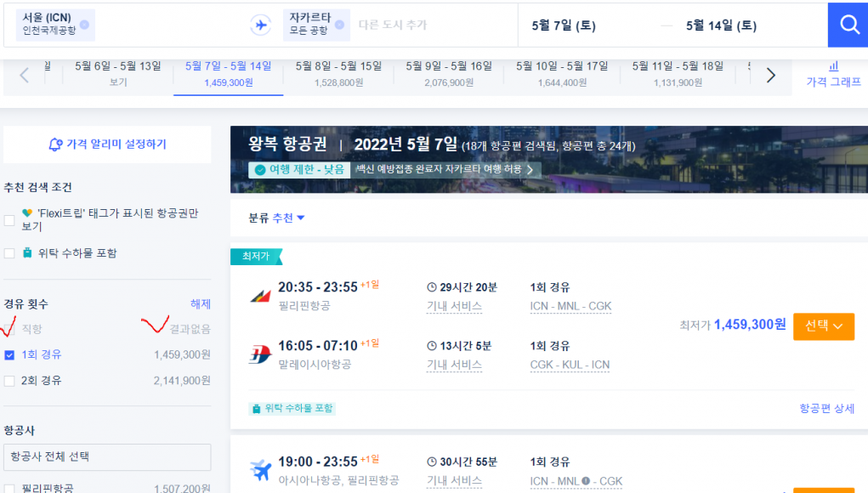The height and width of the screenshot is (493, 868).
Task: Click the airplane swap icon between cities
Action: (260, 25)
